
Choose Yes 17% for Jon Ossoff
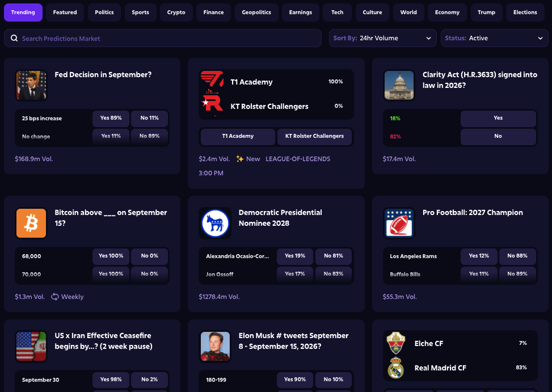pyautogui.click(x=295, y=274)
